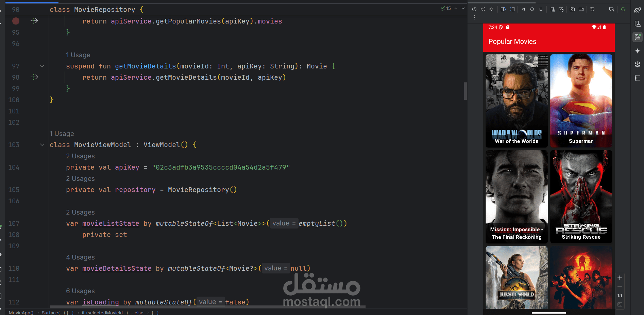The height and width of the screenshot is (315, 644).
Task: Click the apiKey string literal on line 104
Action: pos(221,168)
